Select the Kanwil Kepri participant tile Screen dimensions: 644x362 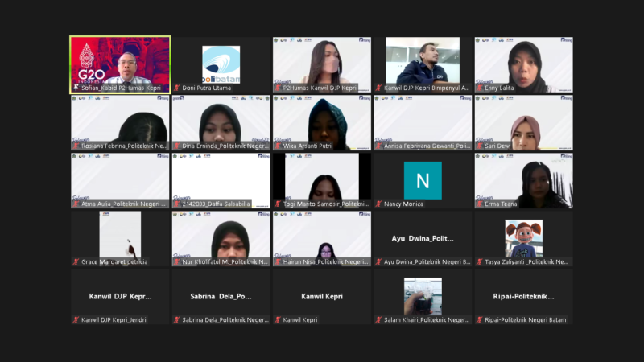322,296
